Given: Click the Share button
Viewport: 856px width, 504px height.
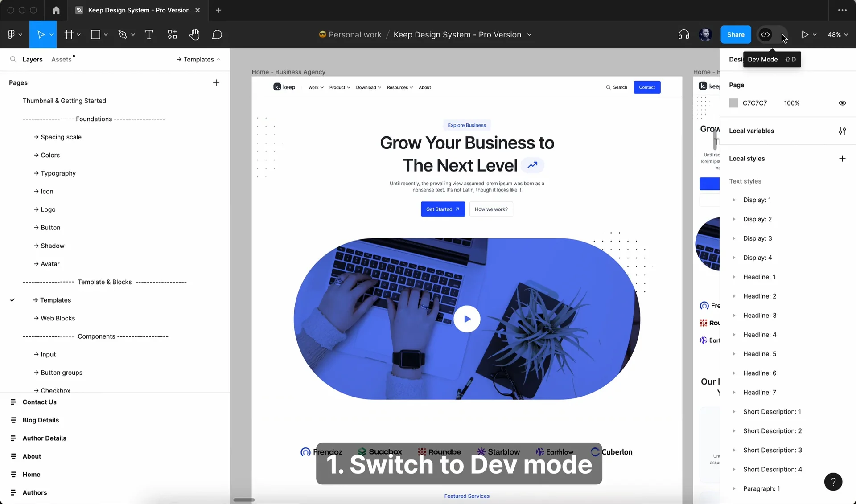Looking at the screenshot, I should pos(736,34).
